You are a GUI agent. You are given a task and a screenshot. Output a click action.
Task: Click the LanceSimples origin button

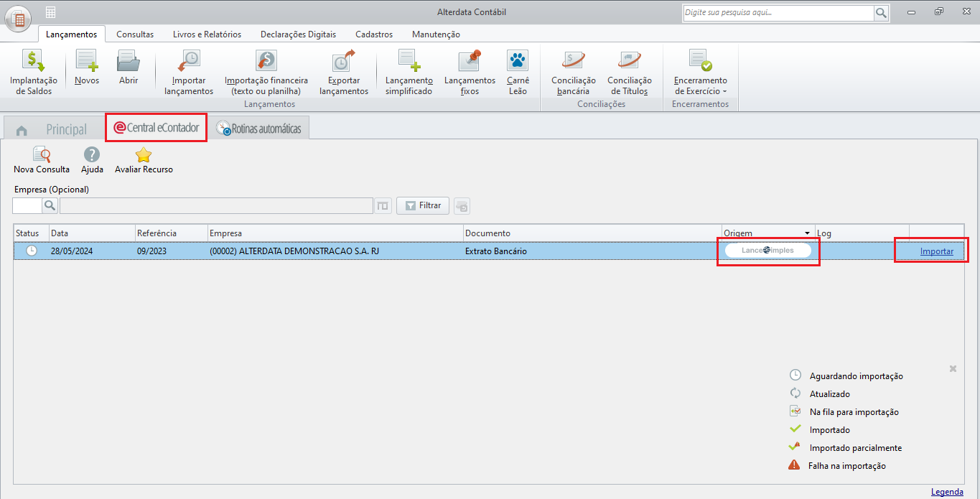pos(767,251)
